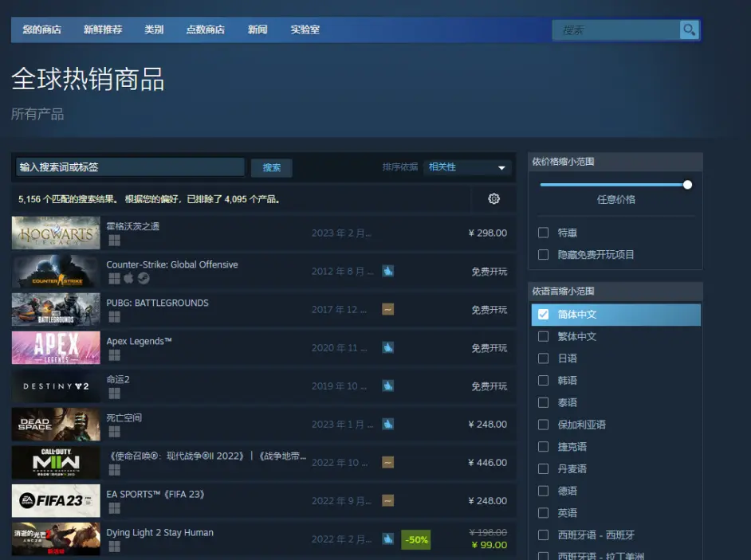
Task: Open the 相关性 sort dropdown
Action: pos(466,167)
